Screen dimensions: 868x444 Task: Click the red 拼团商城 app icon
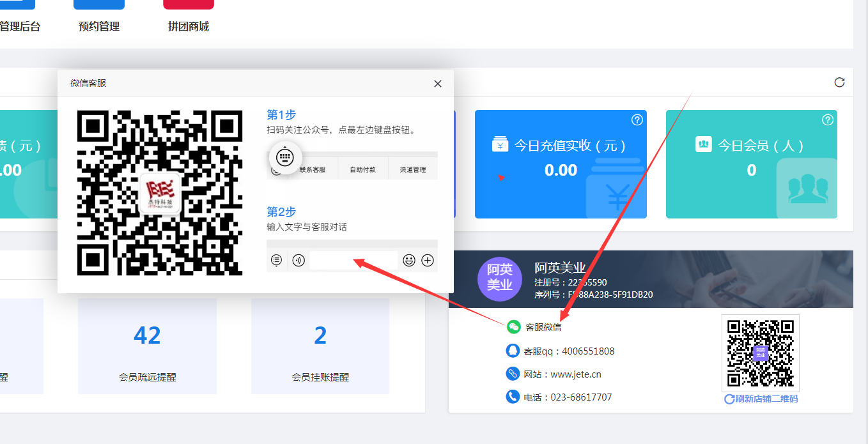(x=189, y=4)
